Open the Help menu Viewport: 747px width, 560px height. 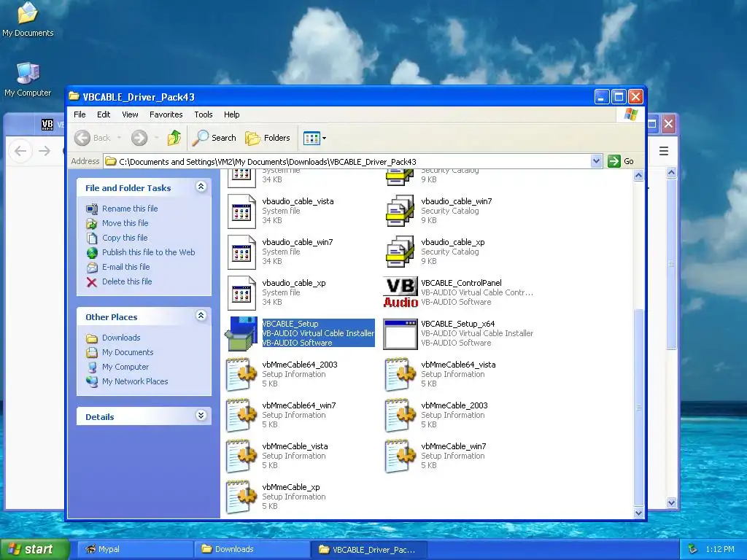coord(231,114)
